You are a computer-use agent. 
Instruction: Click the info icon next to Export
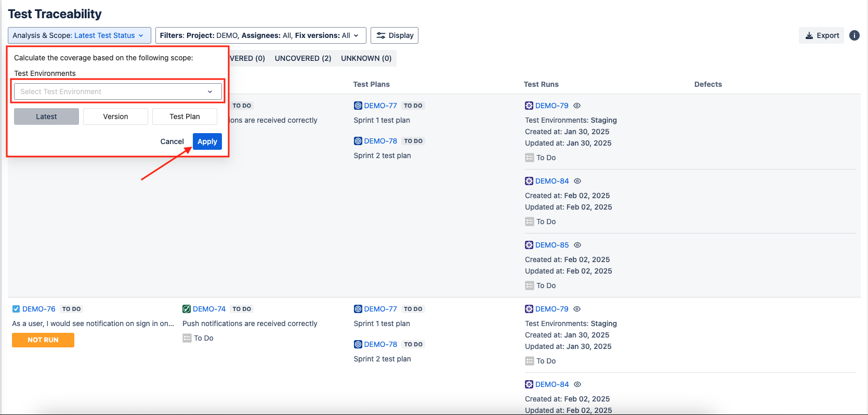(854, 35)
